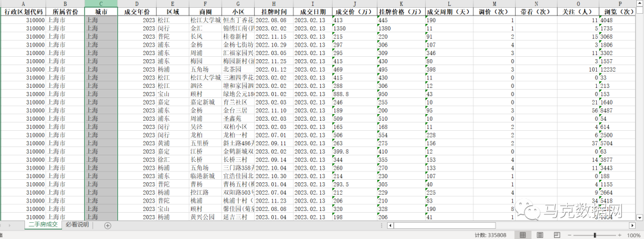Image resolution: width=644 pixels, height=239 pixels.
Task: Select the 挂牌时间 header cell
Action: 274,12
